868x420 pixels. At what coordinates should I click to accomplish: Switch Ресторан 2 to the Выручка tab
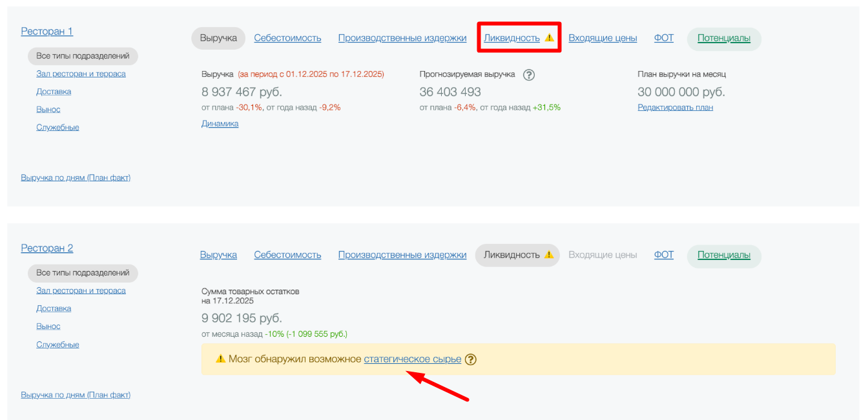click(x=218, y=255)
